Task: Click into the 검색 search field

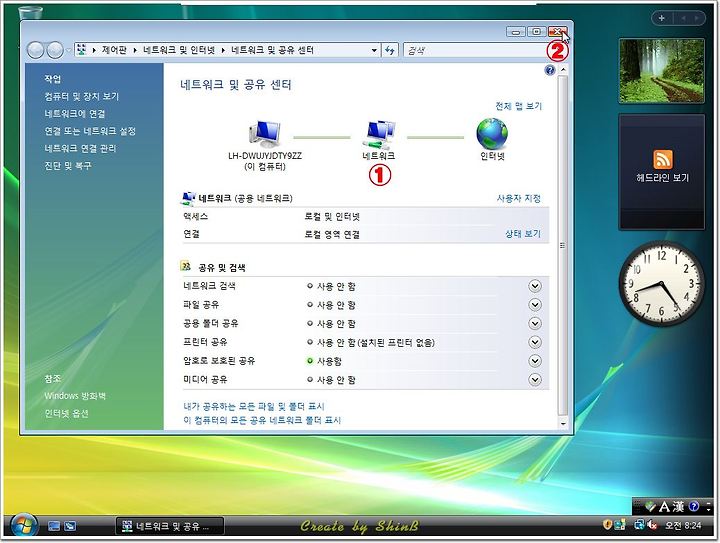Action: [x=476, y=50]
